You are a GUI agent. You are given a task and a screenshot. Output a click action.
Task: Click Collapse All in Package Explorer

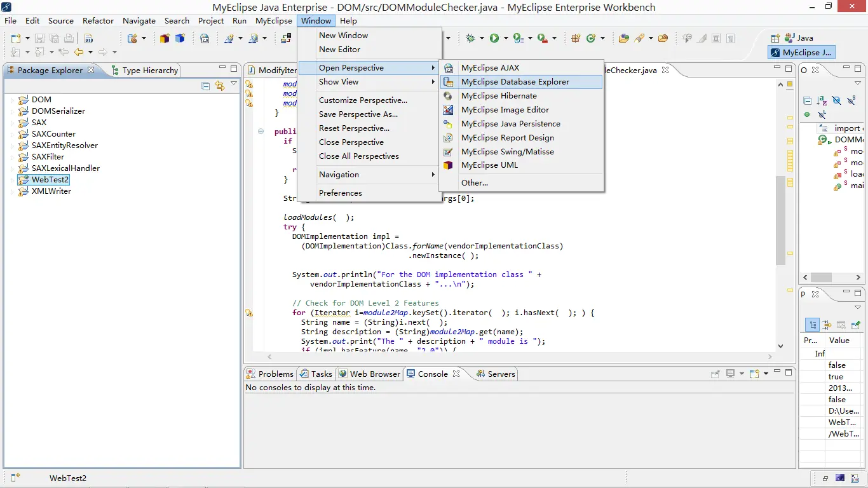[x=206, y=86]
